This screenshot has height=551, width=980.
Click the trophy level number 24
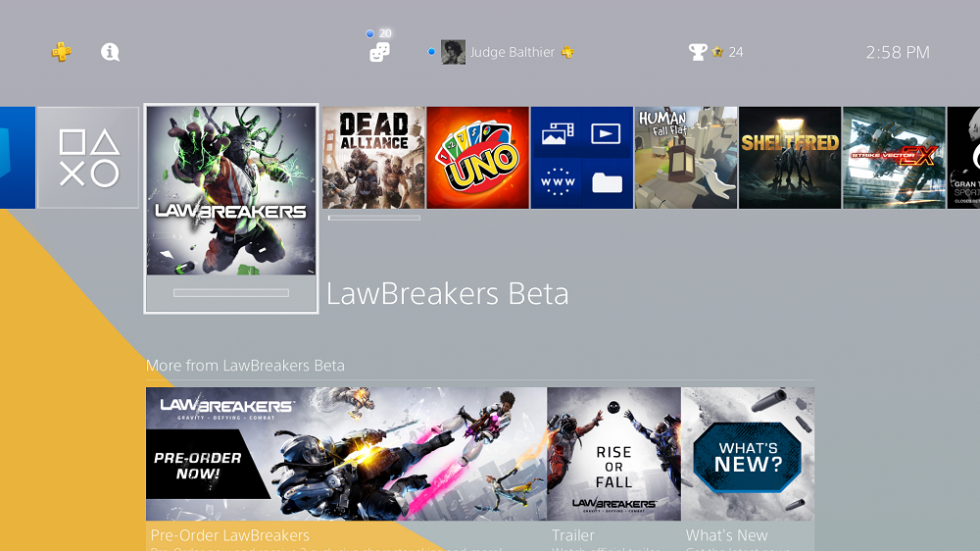736,53
